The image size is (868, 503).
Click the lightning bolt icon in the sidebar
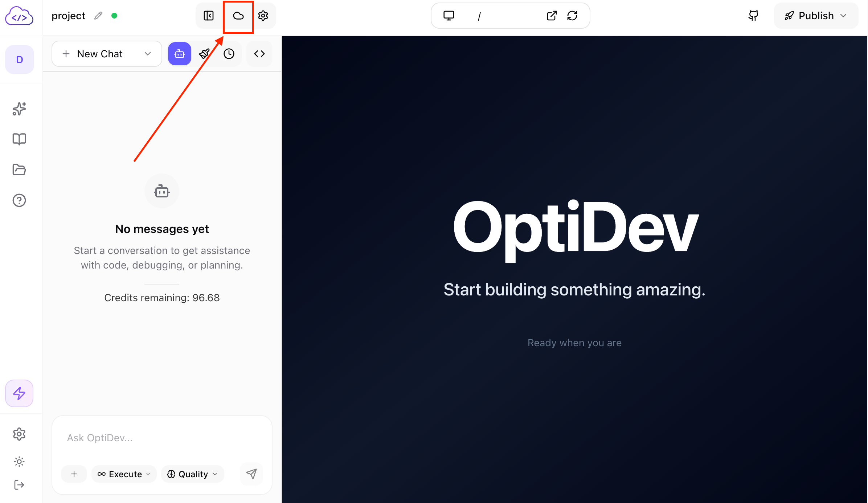pos(19,393)
